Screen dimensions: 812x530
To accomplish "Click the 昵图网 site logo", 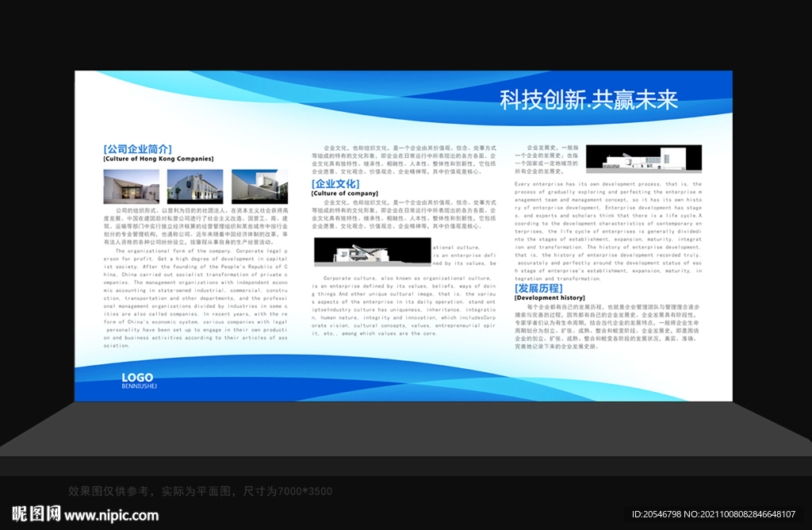I will point(36,514).
